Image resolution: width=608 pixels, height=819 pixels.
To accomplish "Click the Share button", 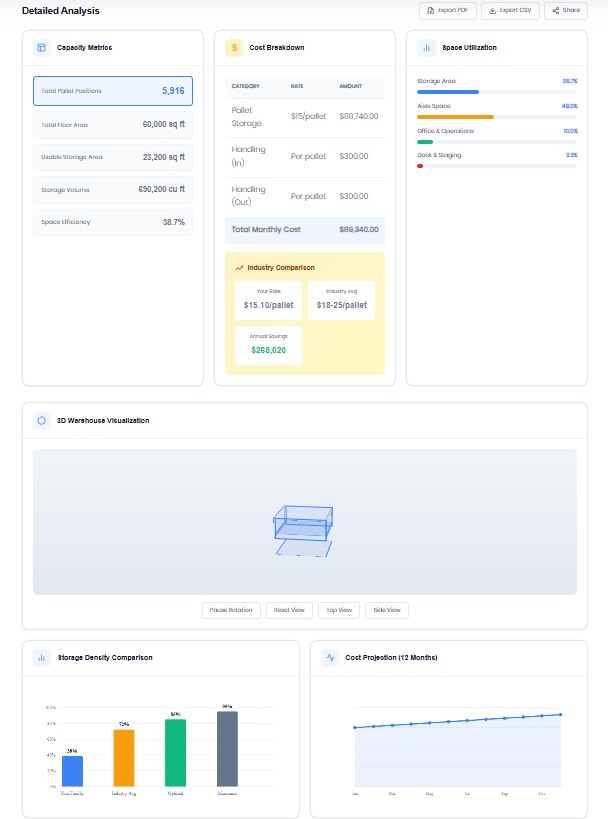I will coord(566,10).
